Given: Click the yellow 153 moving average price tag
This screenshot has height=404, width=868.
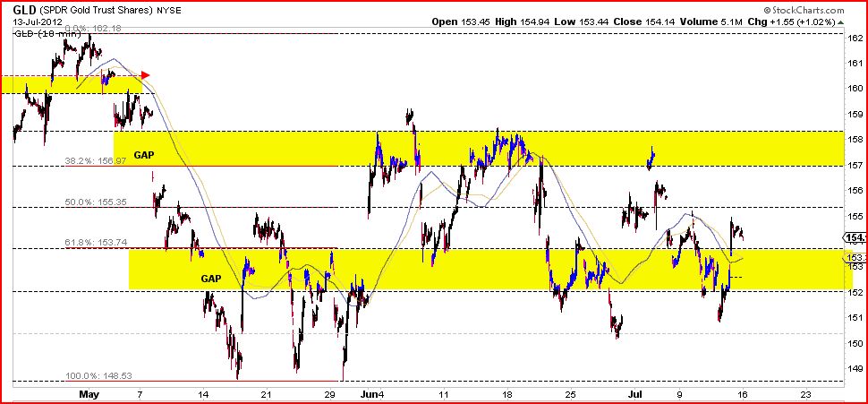Looking at the screenshot, I should 855,258.
